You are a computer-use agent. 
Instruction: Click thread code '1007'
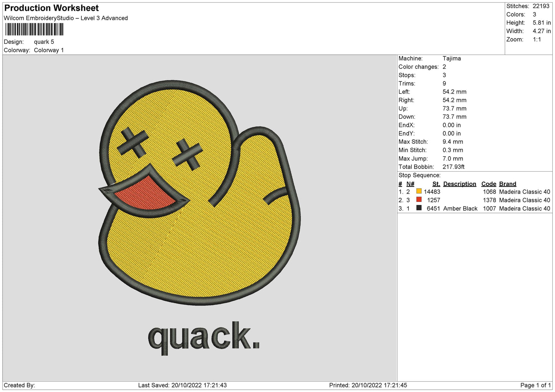(490, 208)
